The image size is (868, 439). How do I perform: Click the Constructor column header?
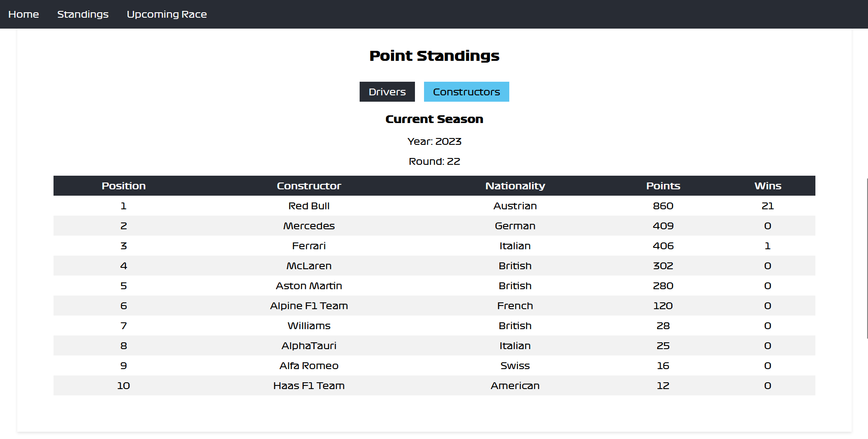[309, 186]
